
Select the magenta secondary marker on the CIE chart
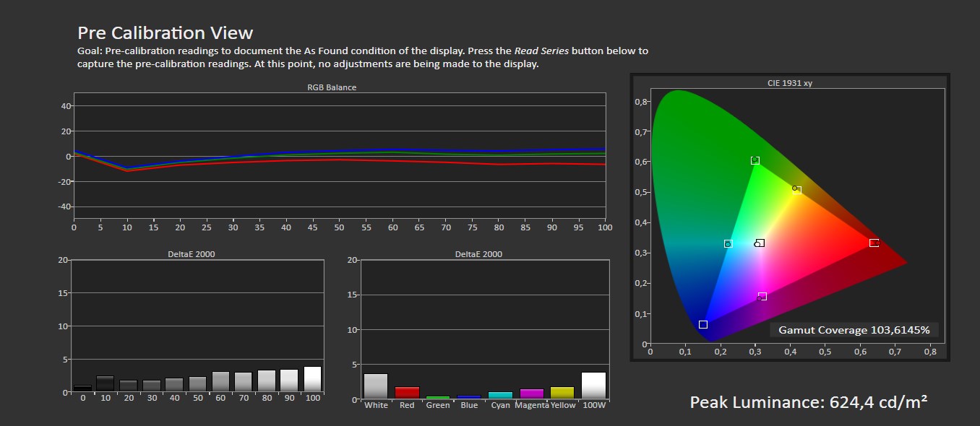(x=762, y=296)
